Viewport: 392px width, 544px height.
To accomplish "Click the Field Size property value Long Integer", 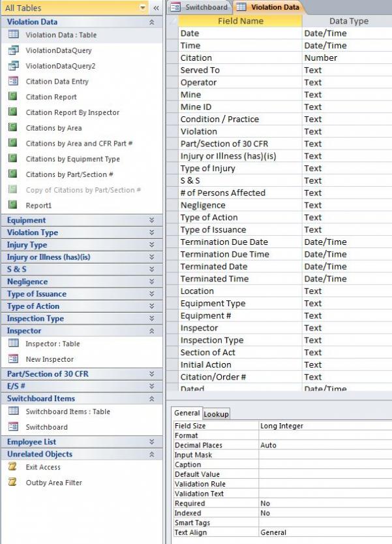I will (x=325, y=426).
